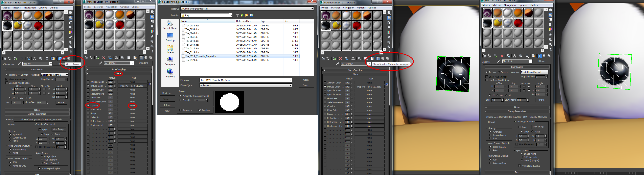
Task: Open Mapping dropdown in Map #16 editor
Action: point(534,72)
